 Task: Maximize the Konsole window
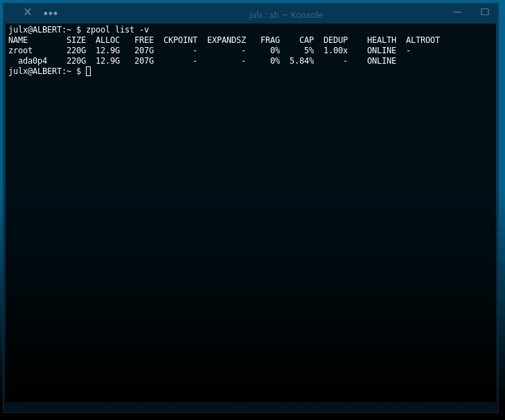485,12
